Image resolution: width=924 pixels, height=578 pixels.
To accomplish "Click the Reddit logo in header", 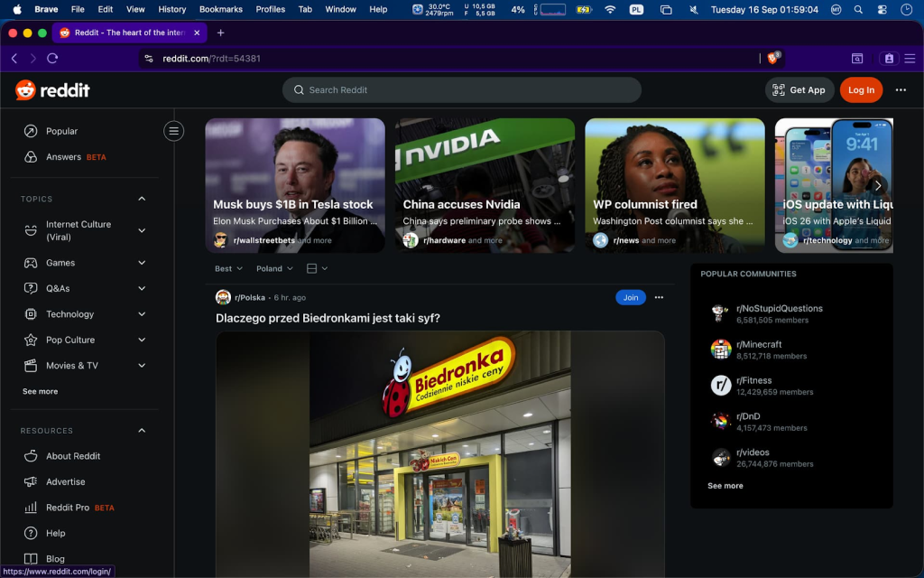I will click(x=52, y=89).
